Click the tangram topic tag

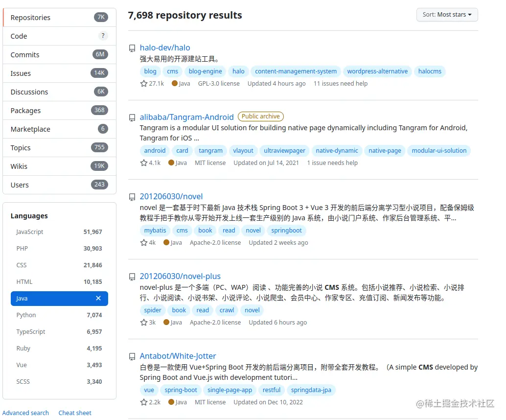[x=210, y=151]
